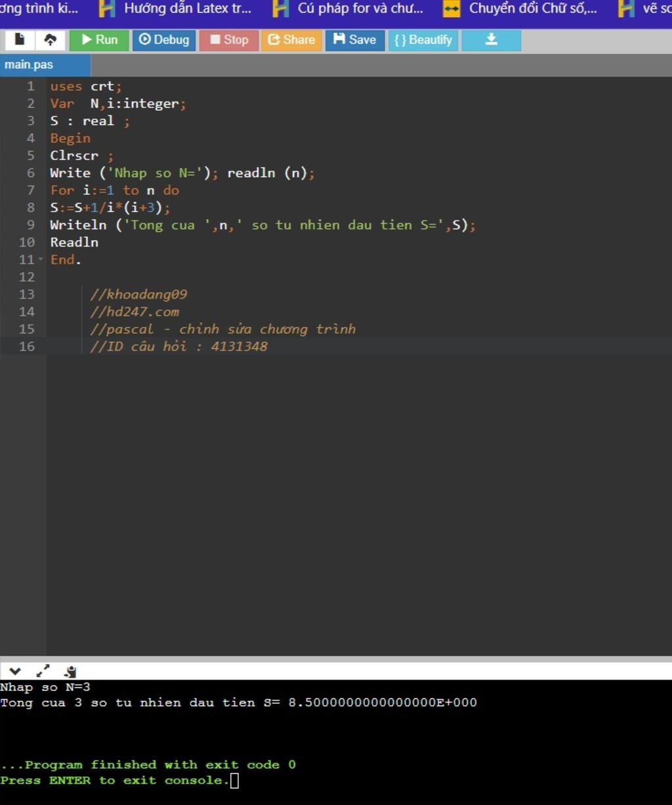
Task: Click the '//pascal - chỉnh sửa chương trình' comment
Action: click(x=222, y=329)
